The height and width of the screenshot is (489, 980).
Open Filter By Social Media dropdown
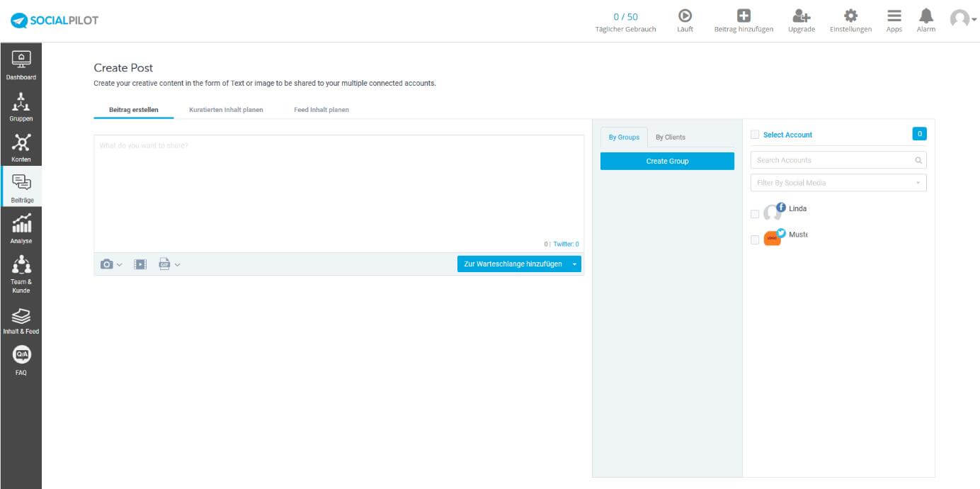point(838,183)
